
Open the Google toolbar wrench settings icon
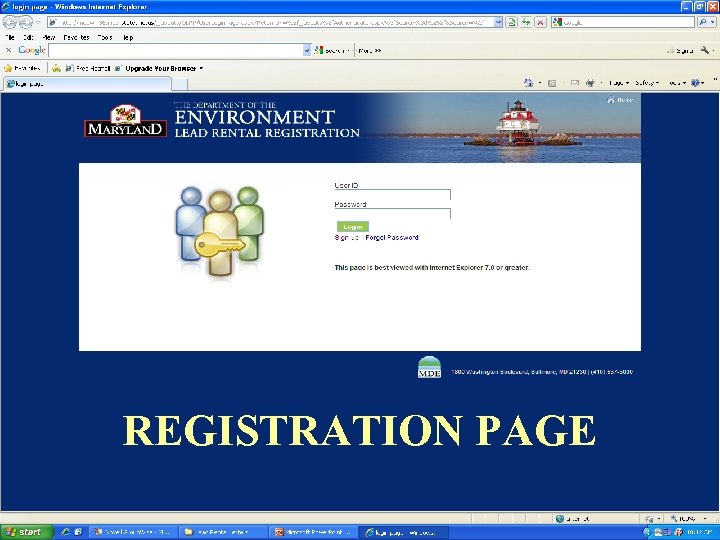pyautogui.click(x=705, y=50)
